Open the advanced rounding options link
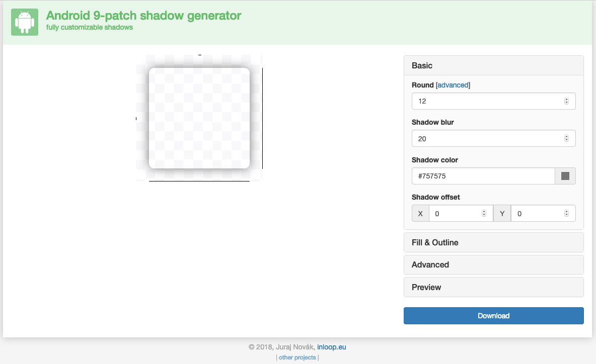This screenshot has width=596, height=364. point(453,85)
